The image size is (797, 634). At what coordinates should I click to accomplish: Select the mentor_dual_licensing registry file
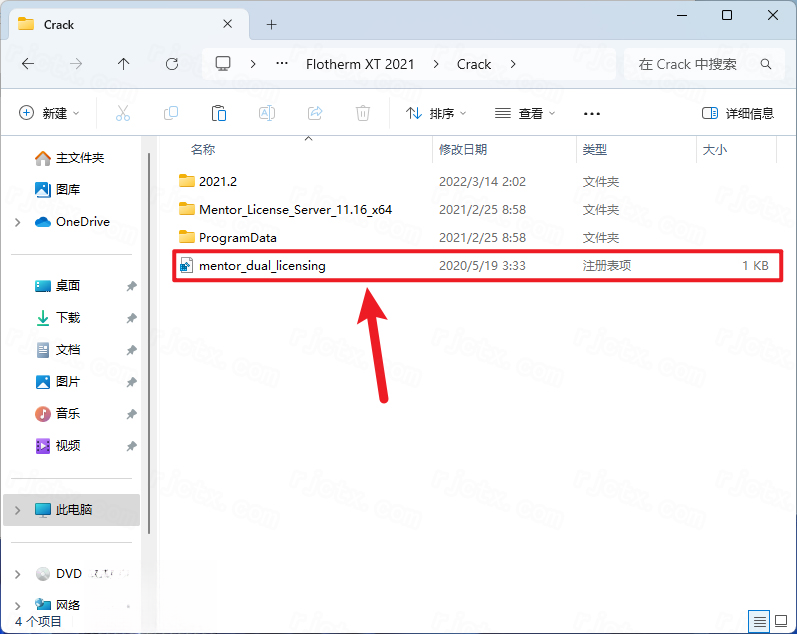click(x=478, y=265)
